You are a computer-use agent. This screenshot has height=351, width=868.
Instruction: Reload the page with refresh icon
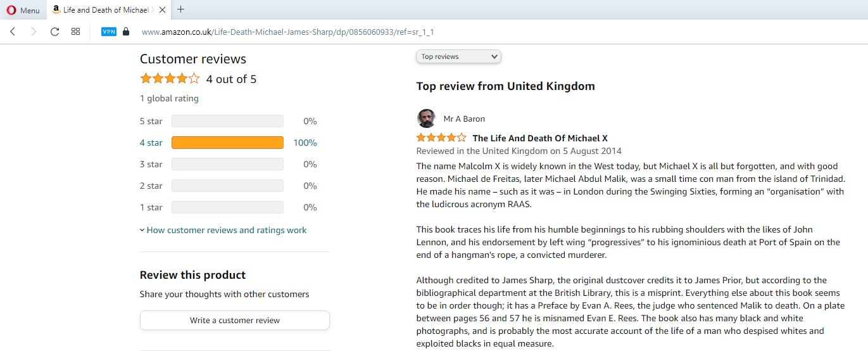(x=55, y=32)
